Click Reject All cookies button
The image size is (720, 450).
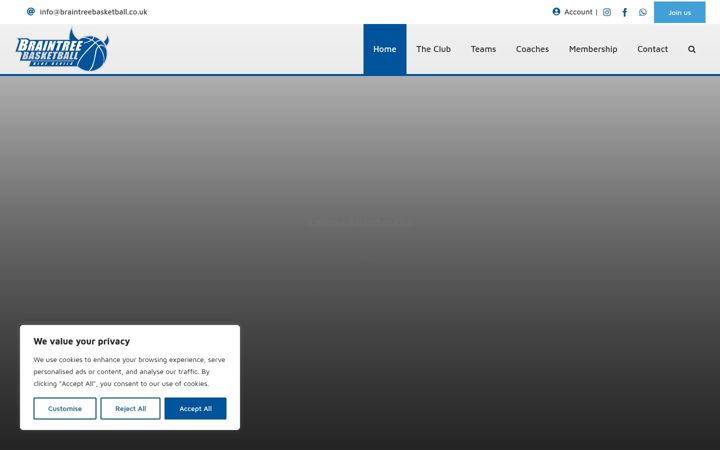130,408
